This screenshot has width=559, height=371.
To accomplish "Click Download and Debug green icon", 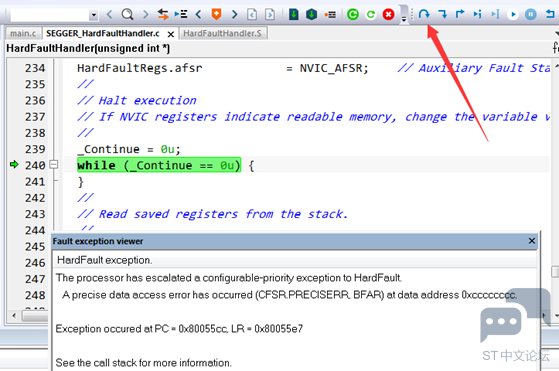I will [353, 15].
